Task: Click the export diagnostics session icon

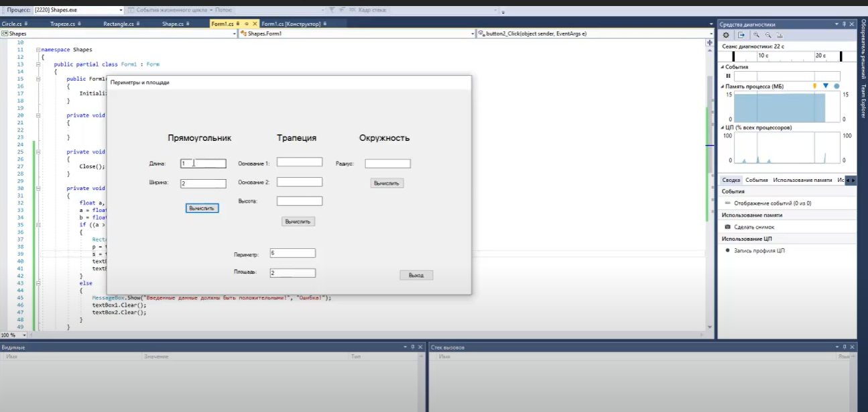Action: [741, 35]
